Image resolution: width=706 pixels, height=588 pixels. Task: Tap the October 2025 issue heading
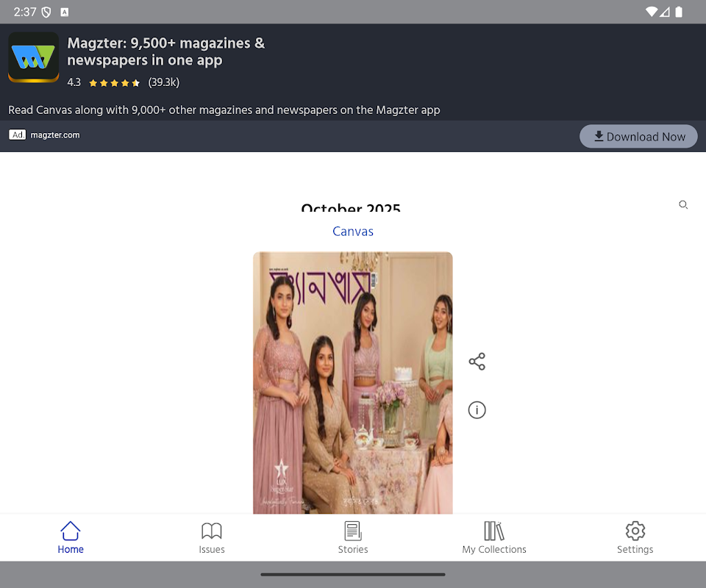351,209
